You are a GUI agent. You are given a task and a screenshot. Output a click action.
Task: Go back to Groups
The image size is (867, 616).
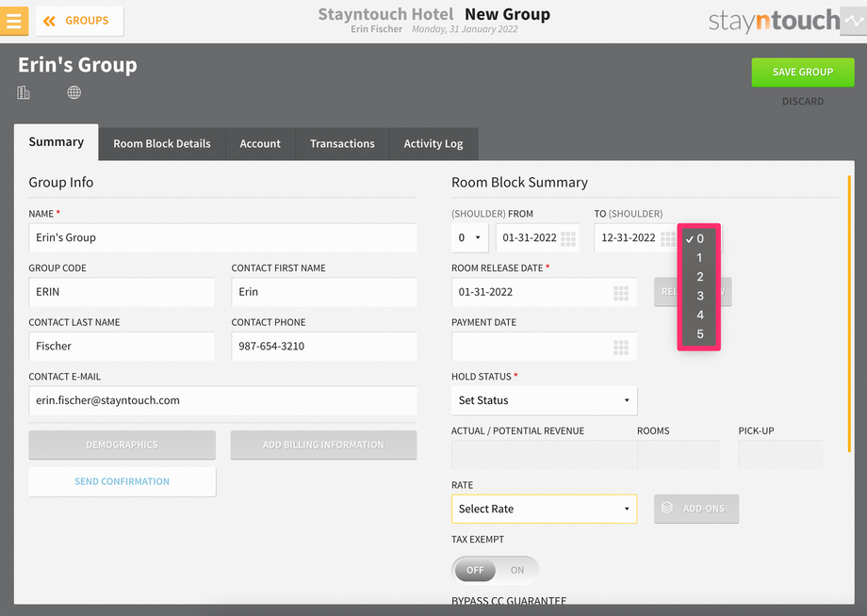tap(79, 21)
